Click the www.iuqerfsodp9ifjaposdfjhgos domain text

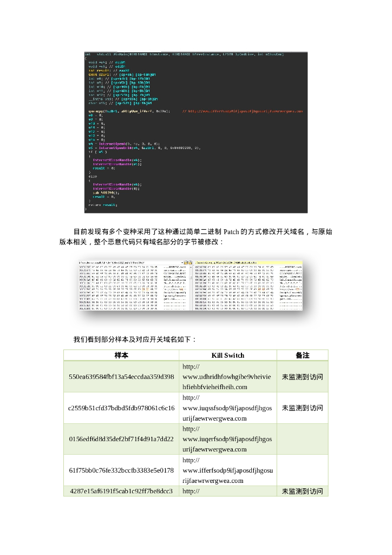point(227,439)
